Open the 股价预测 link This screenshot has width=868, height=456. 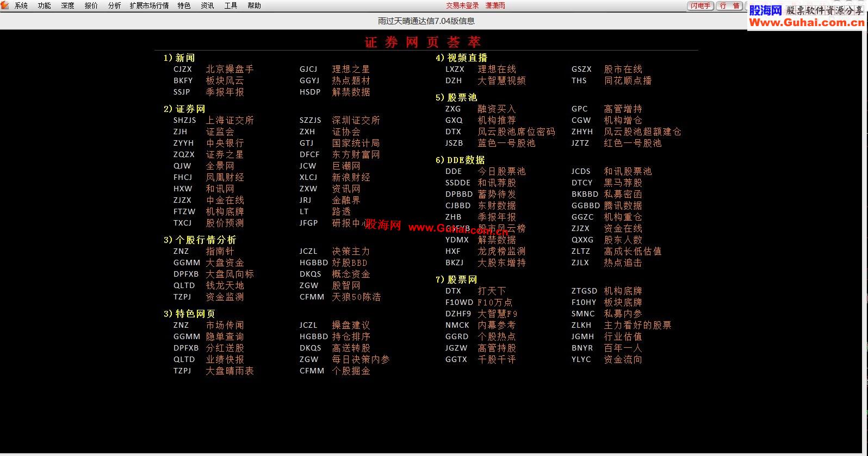(x=225, y=223)
